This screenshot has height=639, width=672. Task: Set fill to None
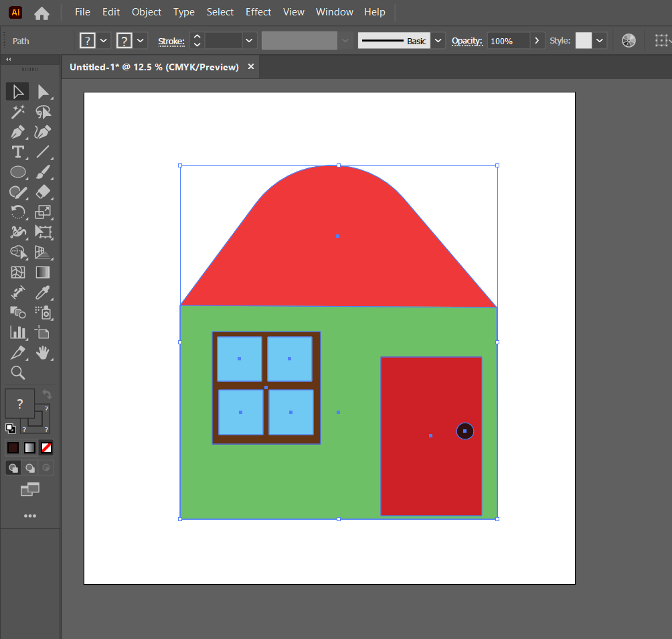point(46,447)
